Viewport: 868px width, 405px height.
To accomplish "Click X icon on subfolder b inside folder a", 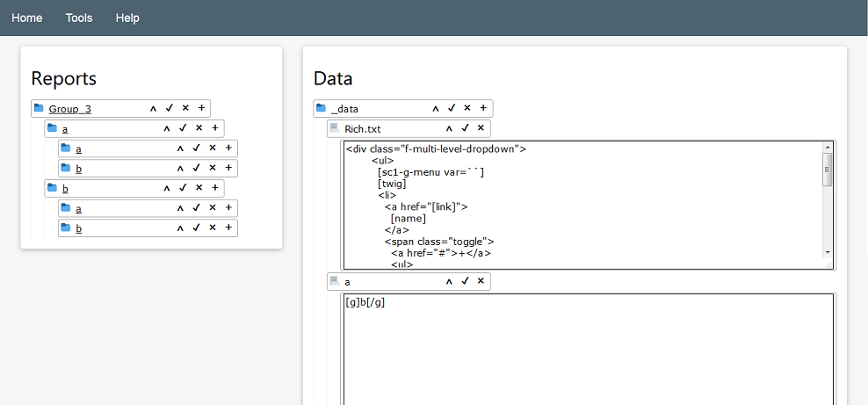I will 212,168.
